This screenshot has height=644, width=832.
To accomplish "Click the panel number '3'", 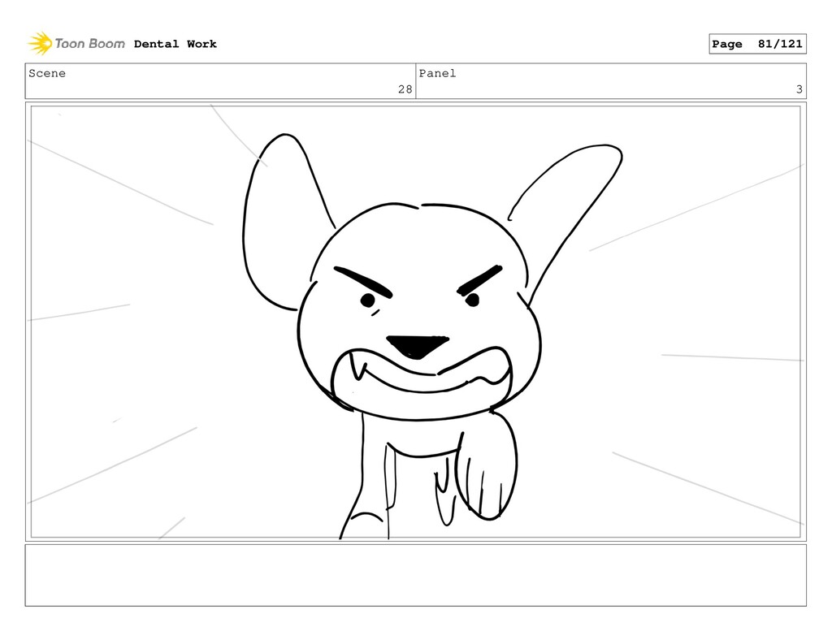I will 799,89.
